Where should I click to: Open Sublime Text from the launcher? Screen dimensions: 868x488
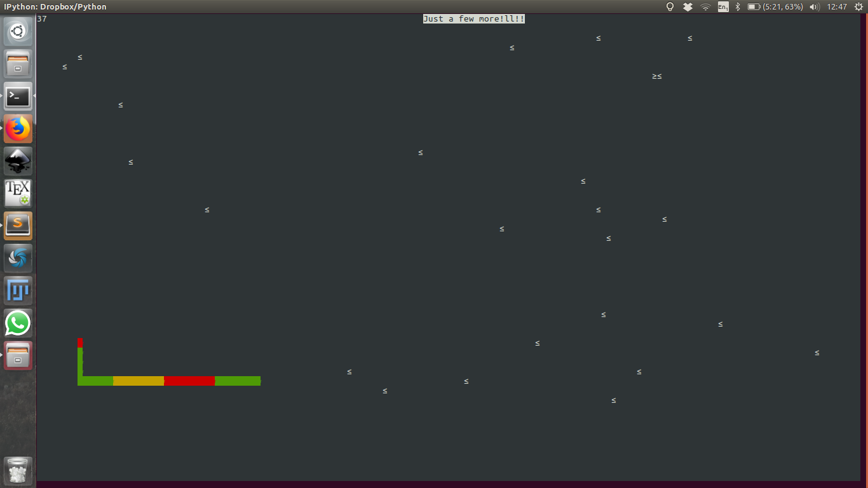point(18,225)
